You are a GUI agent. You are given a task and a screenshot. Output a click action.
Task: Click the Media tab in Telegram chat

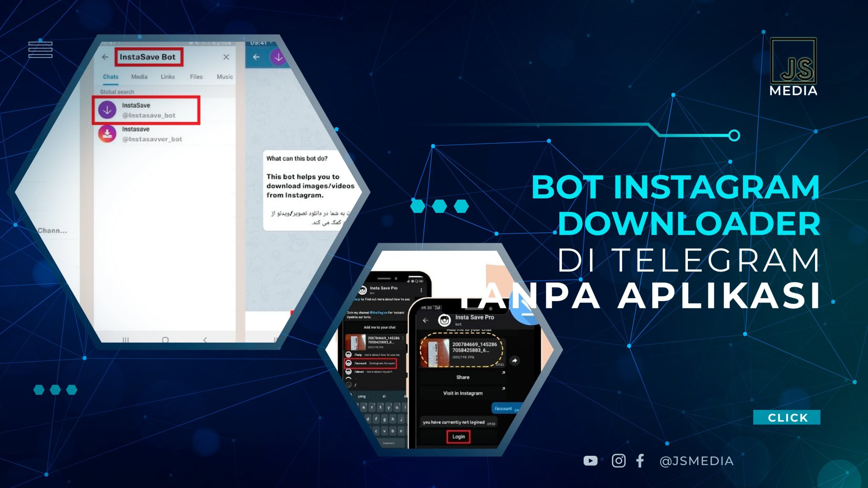(138, 76)
